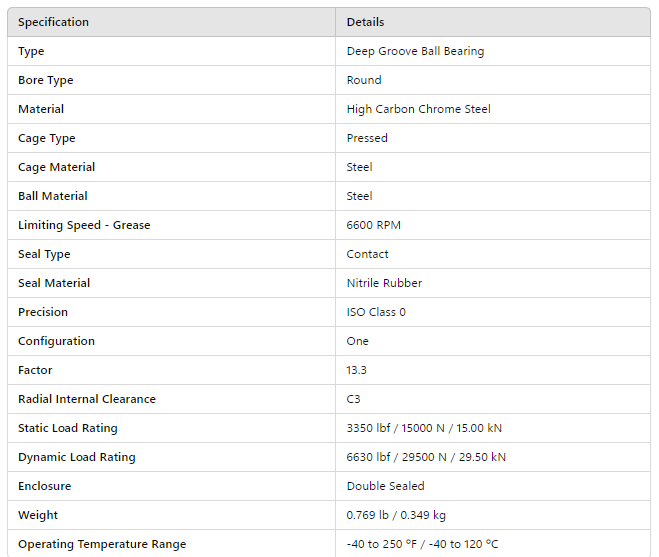The height and width of the screenshot is (557, 659).
Task: Click the ISO Class 0 value
Action: click(376, 312)
